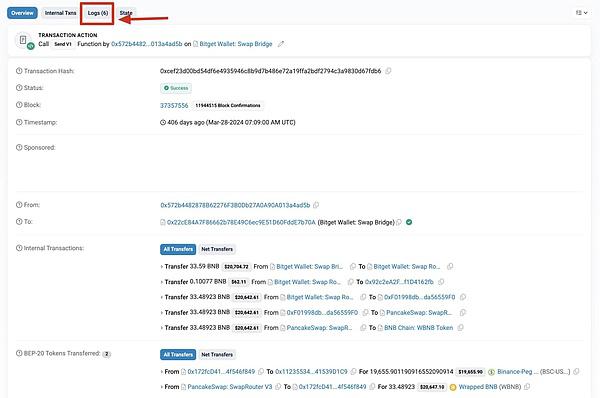Click the edit pencil icon near Swap Bridge
Screen dimensions: 600x398
(281, 44)
